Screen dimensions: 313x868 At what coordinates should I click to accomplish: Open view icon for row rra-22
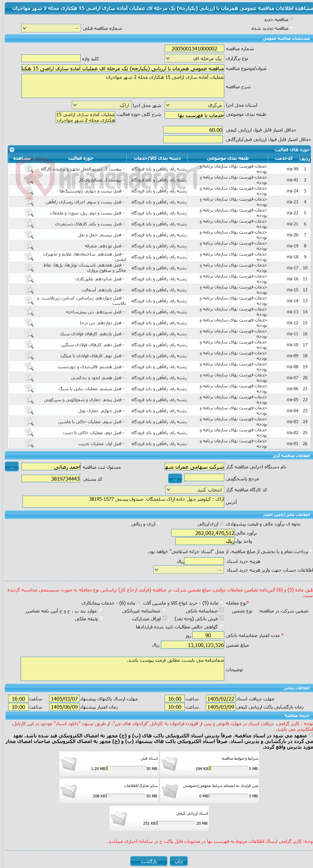[29, 213]
